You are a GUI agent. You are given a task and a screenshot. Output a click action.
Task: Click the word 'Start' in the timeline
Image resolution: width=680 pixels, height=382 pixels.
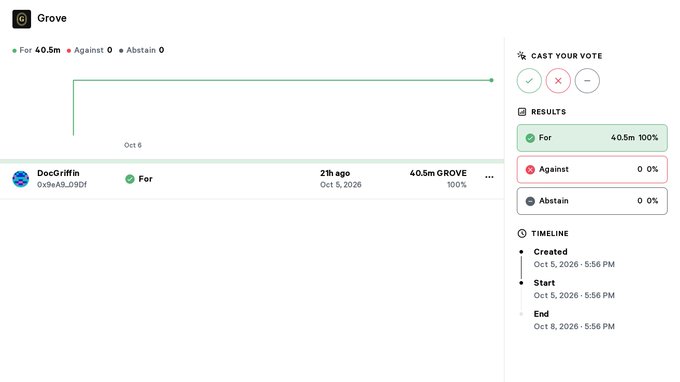tap(544, 283)
